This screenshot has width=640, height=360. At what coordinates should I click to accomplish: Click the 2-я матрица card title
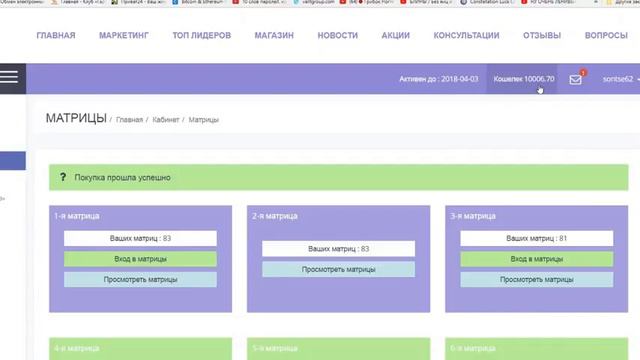click(275, 216)
